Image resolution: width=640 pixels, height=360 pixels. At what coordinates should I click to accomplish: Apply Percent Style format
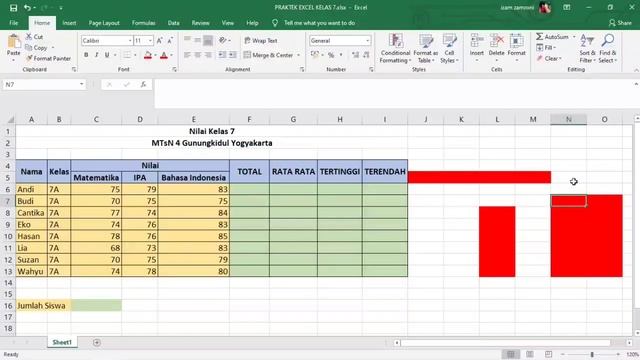pos(331,55)
